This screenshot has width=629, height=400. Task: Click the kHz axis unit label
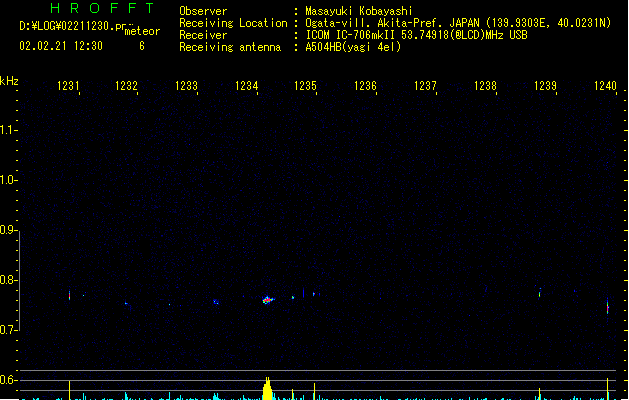[x=9, y=81]
